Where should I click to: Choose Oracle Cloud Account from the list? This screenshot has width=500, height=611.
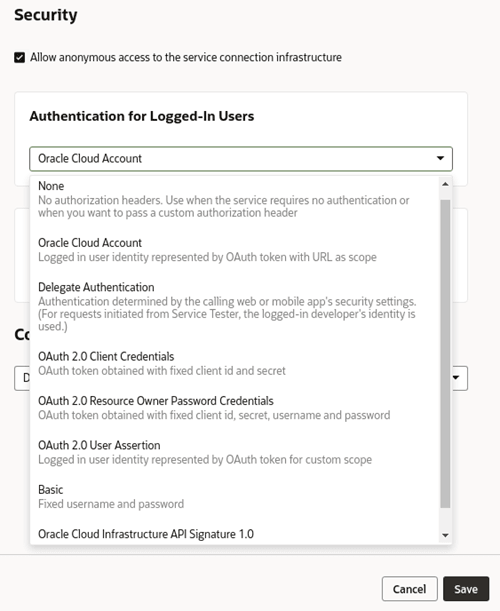pos(234,250)
